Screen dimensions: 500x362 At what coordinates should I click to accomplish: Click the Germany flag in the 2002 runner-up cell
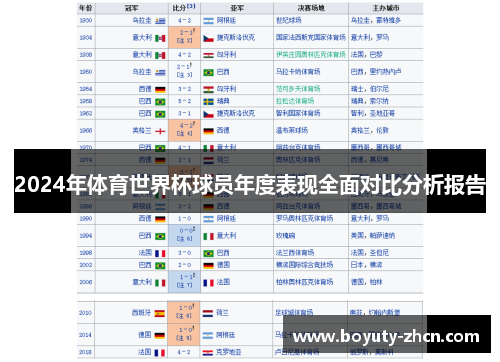(x=208, y=266)
